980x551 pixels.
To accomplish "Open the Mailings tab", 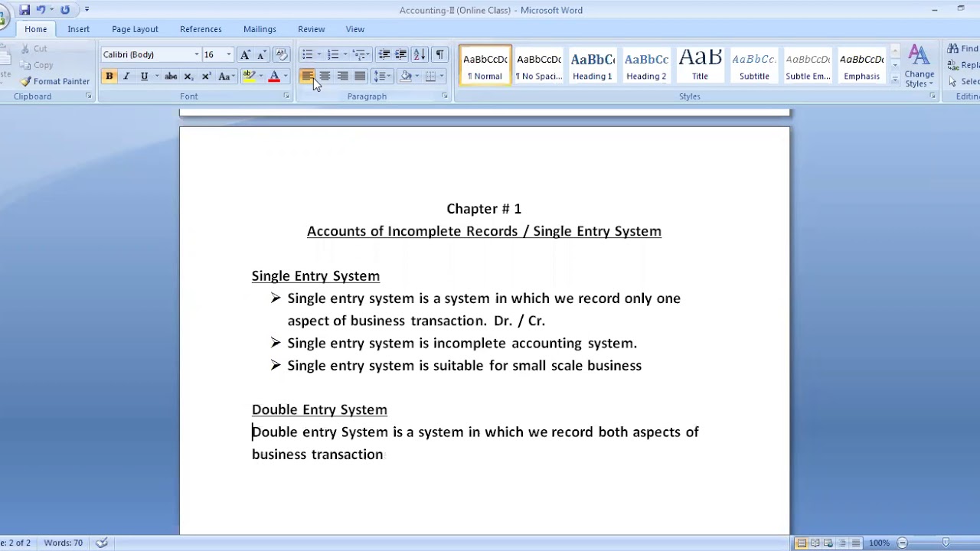I will (x=260, y=29).
